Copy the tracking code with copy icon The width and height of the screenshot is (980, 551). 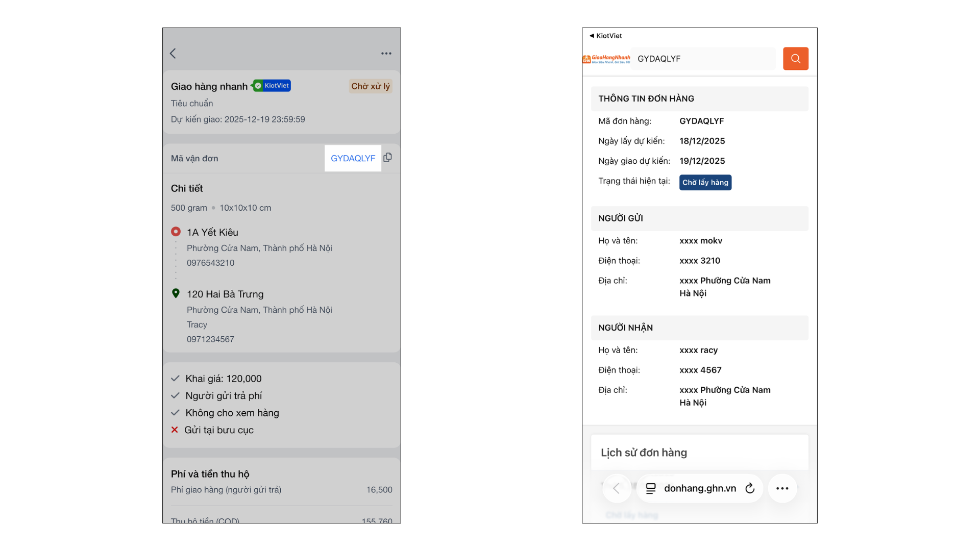388,158
